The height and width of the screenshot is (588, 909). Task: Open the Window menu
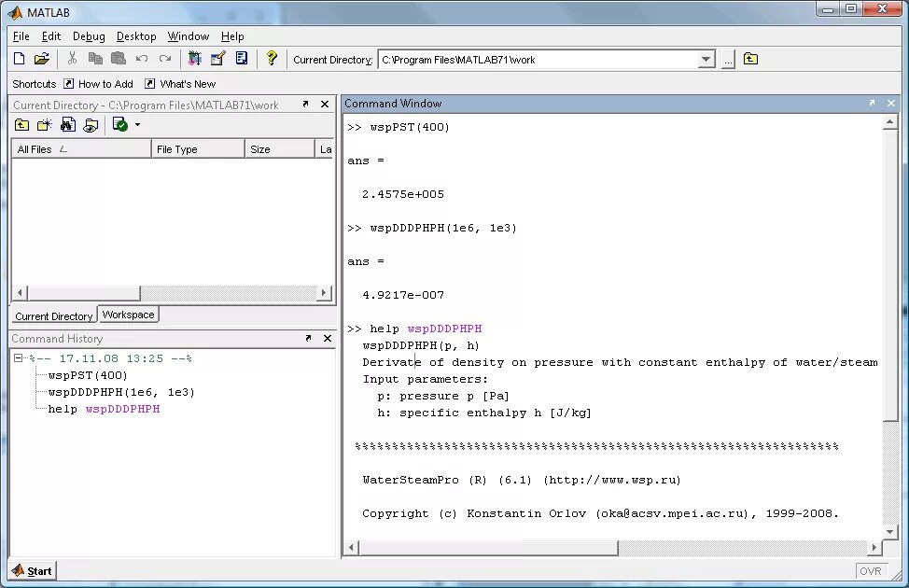tap(189, 36)
